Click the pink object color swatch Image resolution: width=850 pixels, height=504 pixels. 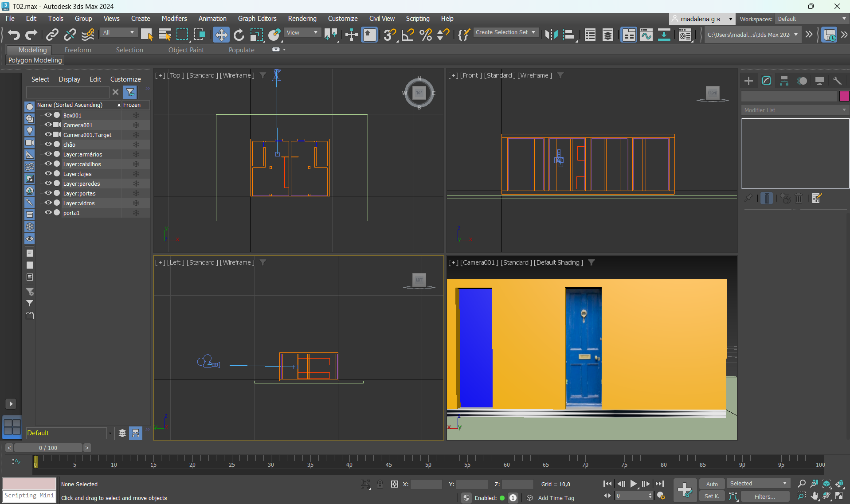[844, 96]
